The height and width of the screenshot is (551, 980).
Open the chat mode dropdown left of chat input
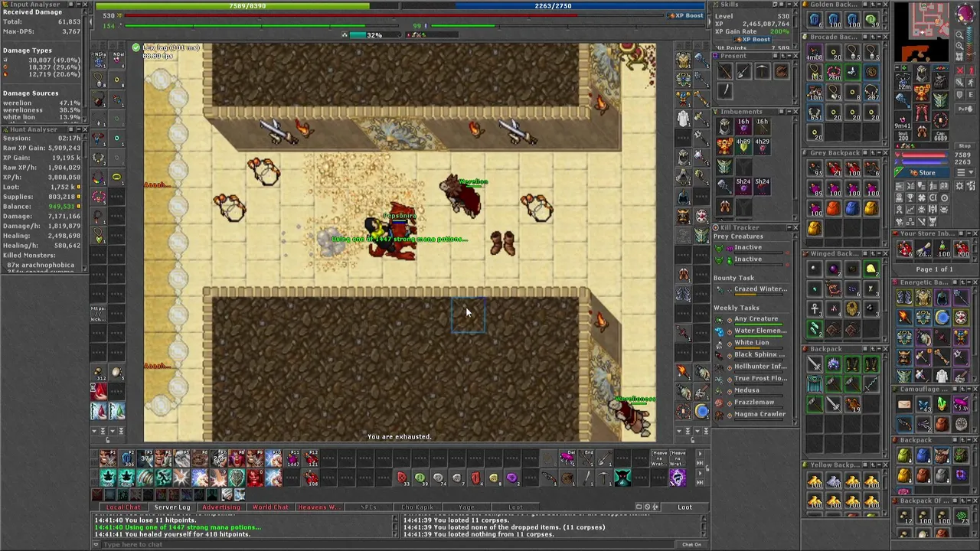[x=96, y=545]
